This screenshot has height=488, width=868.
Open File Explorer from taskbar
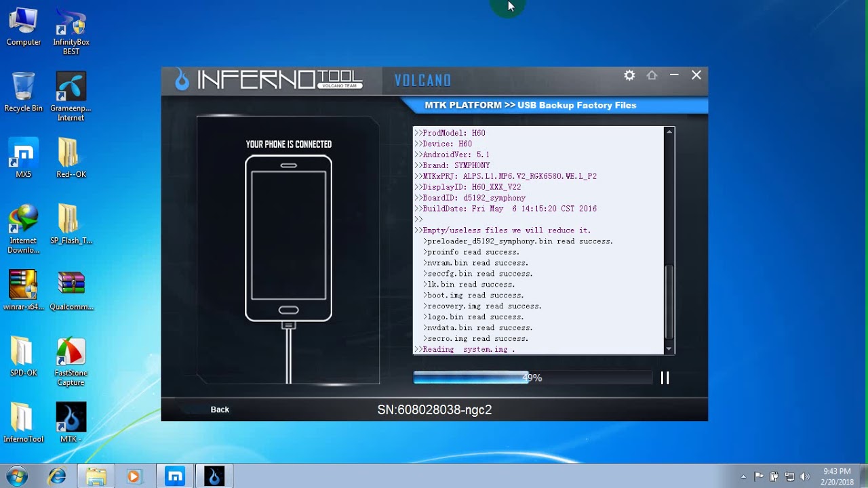96,476
